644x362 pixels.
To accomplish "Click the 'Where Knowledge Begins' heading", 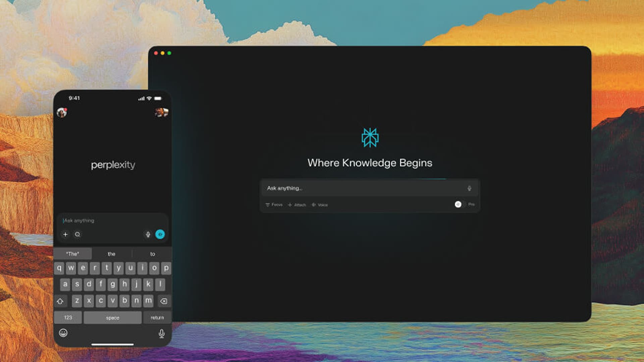I will point(370,163).
